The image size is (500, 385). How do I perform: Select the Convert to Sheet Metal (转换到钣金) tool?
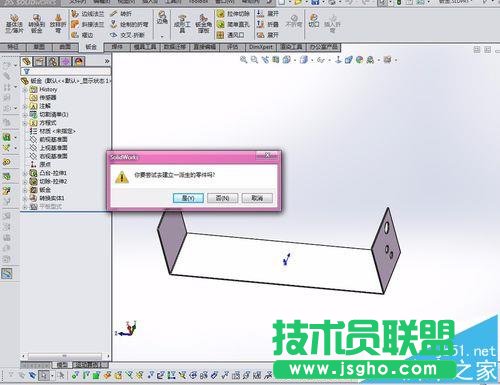pos(37,23)
